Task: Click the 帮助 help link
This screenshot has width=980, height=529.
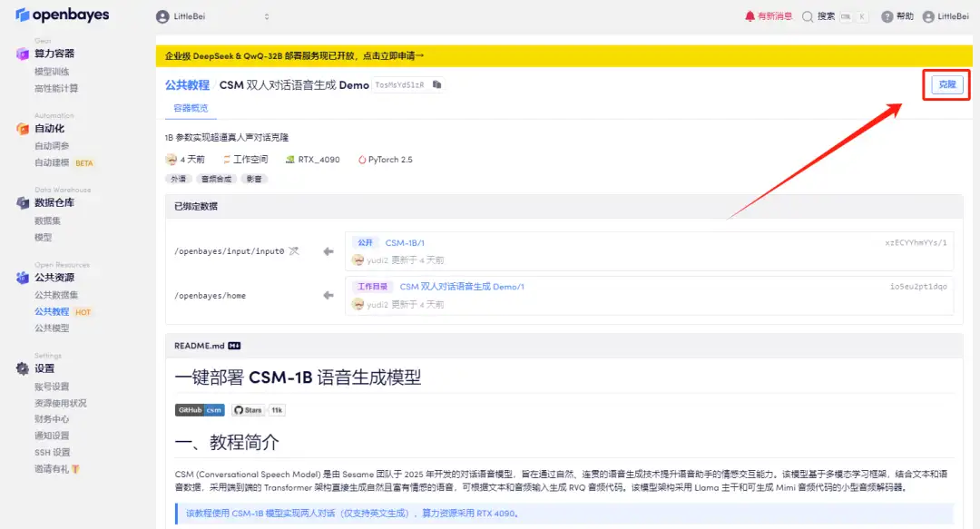Action: tap(905, 16)
